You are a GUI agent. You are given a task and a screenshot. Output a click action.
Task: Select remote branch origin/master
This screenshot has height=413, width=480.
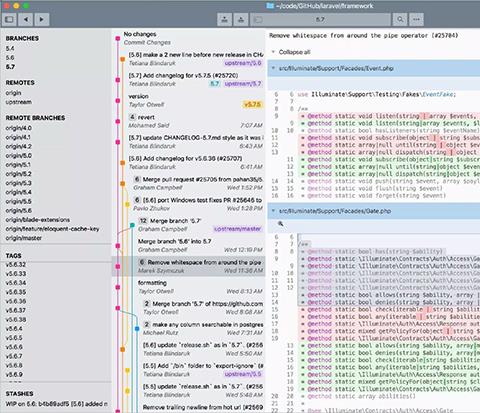pyautogui.click(x=24, y=238)
